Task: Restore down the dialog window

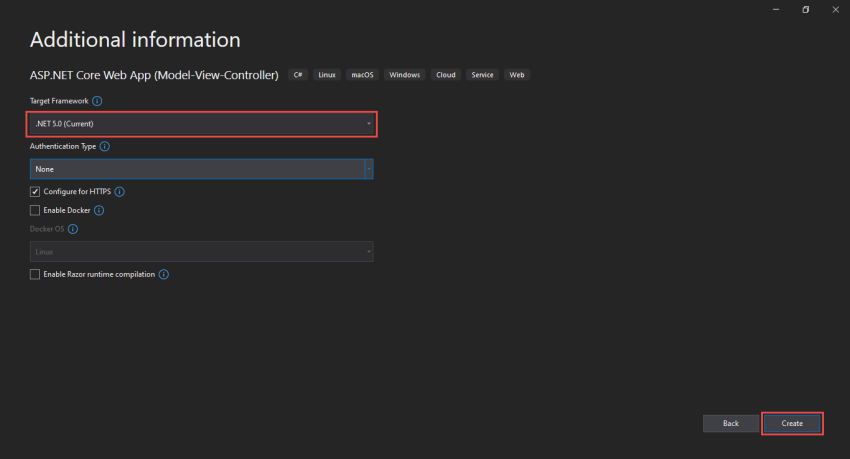Action: tap(806, 10)
